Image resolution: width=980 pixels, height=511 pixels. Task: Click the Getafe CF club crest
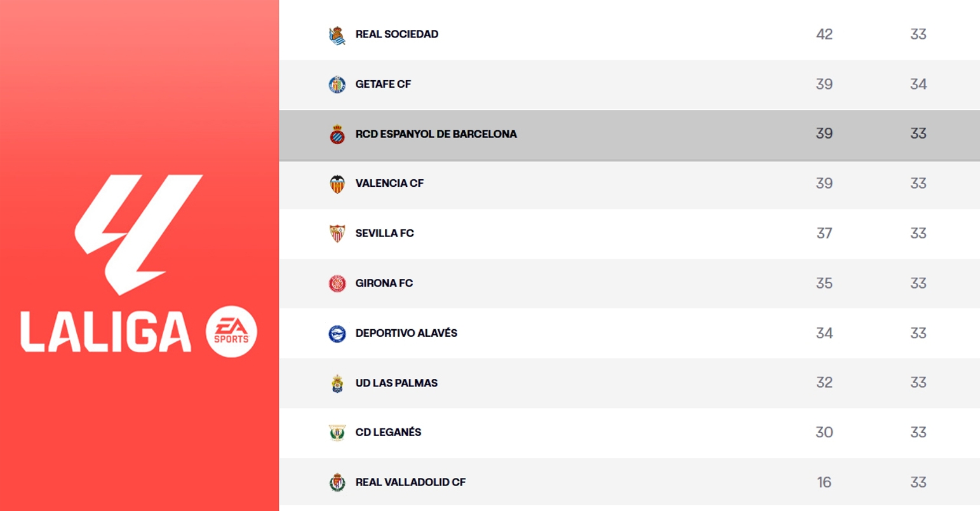click(x=337, y=85)
